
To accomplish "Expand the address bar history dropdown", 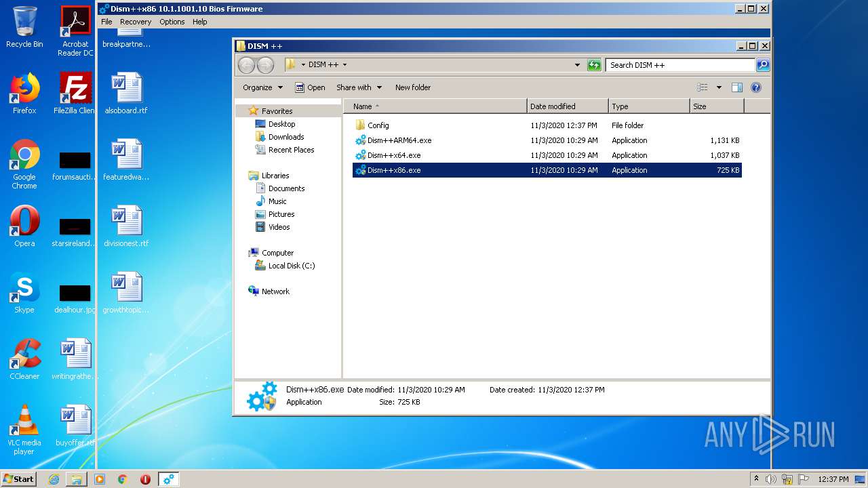I will [577, 65].
